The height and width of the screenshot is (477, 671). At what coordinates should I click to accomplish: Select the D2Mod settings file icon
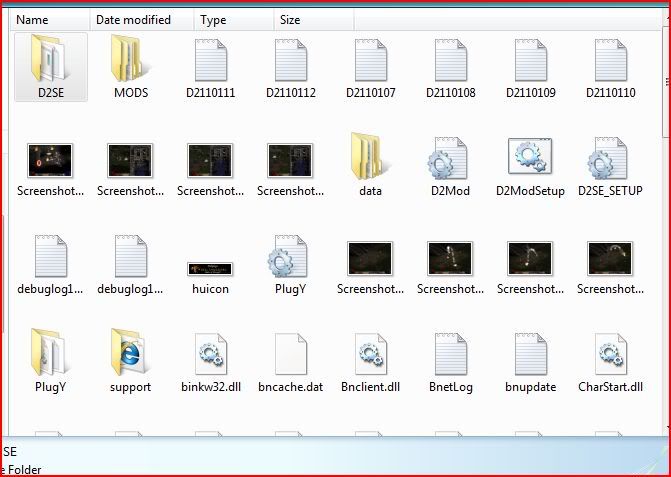pos(450,158)
